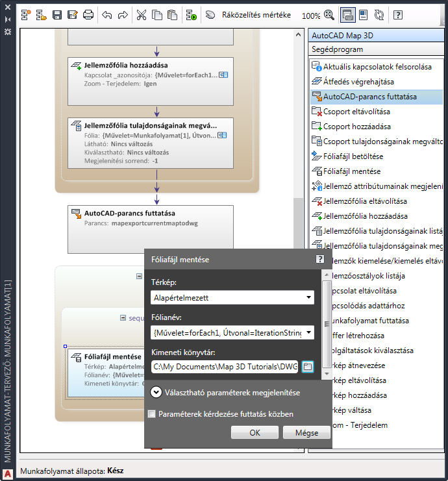
Task: Click the dialog scrollbar down arrow
Action: [x=327, y=374]
